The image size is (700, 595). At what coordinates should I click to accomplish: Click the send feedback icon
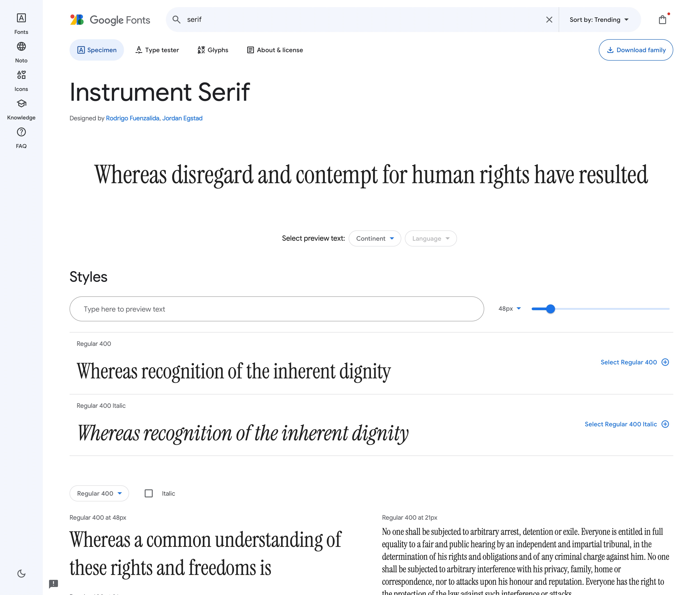(x=53, y=584)
